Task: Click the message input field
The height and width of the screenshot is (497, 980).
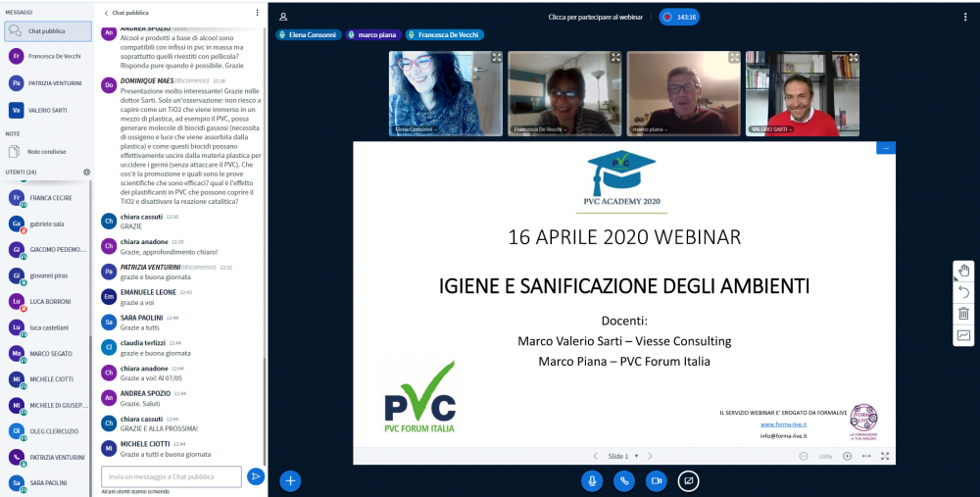Action: [x=171, y=476]
